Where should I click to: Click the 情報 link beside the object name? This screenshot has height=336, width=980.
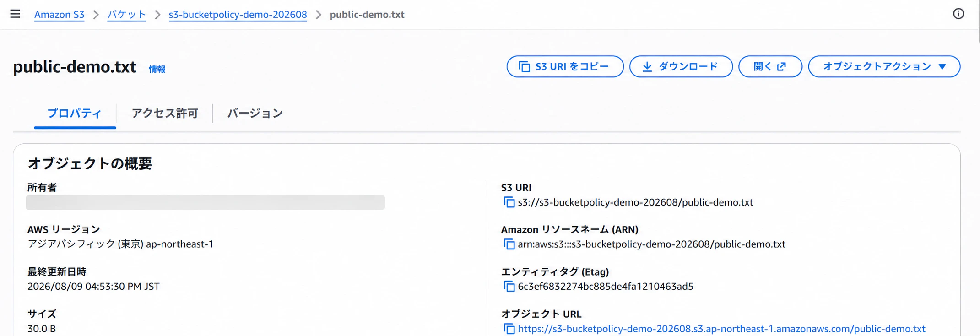pyautogui.click(x=157, y=69)
